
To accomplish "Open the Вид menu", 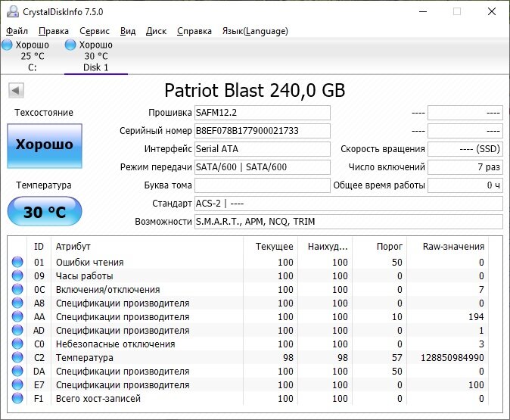I will click(128, 31).
